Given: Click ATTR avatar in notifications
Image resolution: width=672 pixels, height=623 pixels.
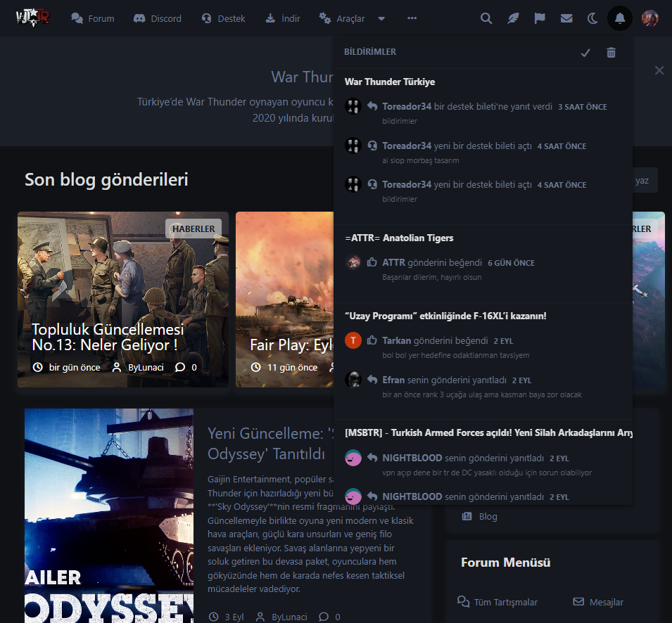Looking at the screenshot, I should 353,262.
